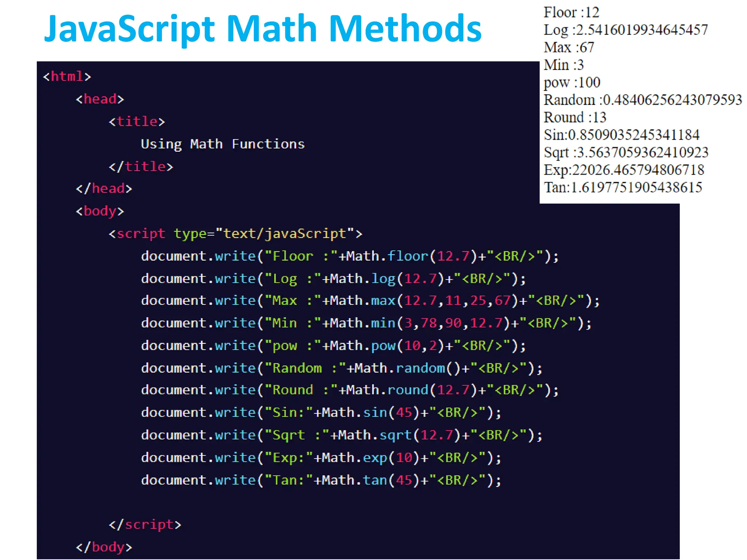Click the Math.round(12.7) code line
Image resolution: width=747 pixels, height=560 pixels.
pos(350,390)
